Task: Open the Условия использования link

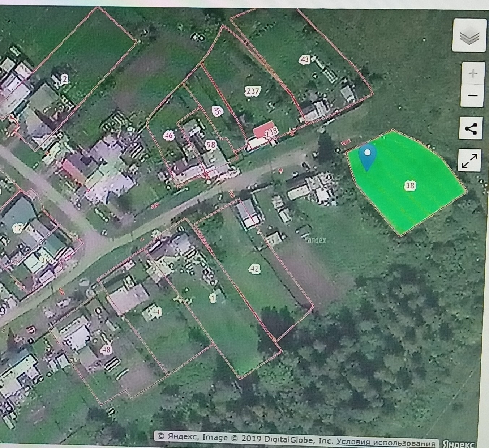Action: click(x=386, y=443)
